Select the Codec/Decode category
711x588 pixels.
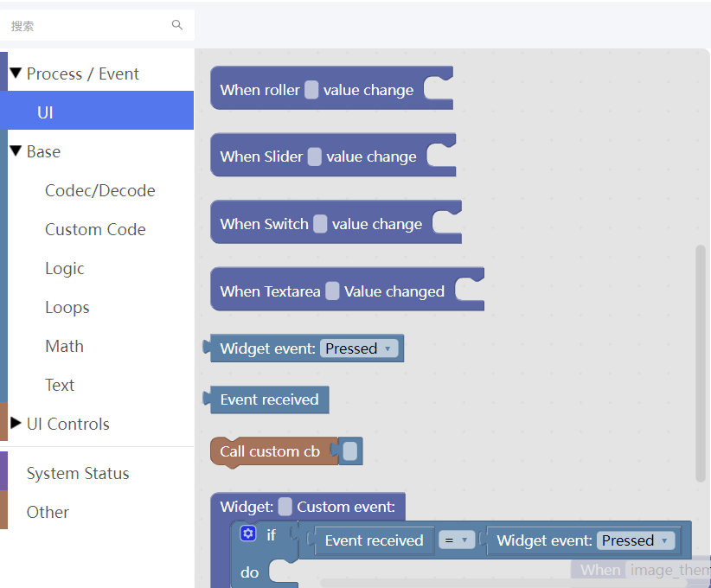(x=99, y=190)
